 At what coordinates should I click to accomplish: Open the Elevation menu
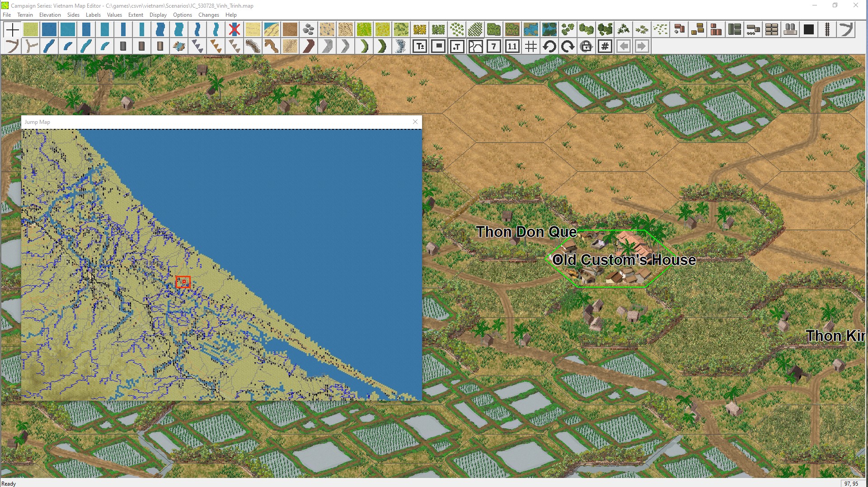(50, 15)
